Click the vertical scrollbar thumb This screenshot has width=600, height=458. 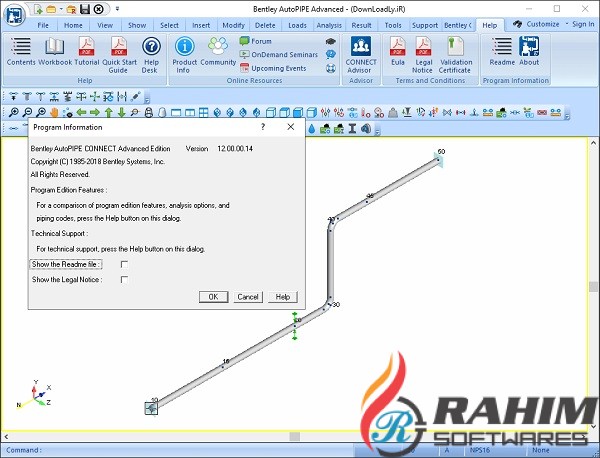point(593,286)
